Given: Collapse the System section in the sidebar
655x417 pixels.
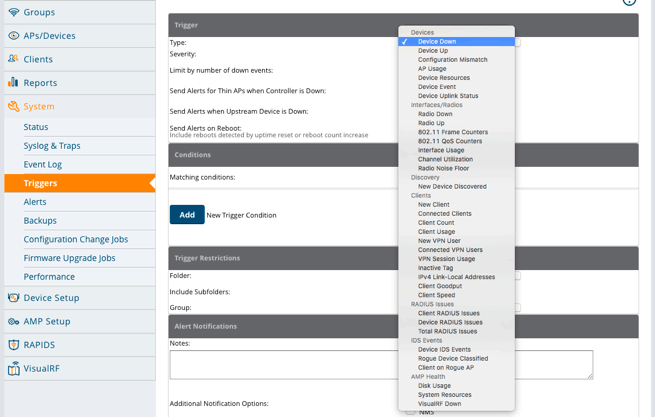Looking at the screenshot, I should [x=39, y=106].
